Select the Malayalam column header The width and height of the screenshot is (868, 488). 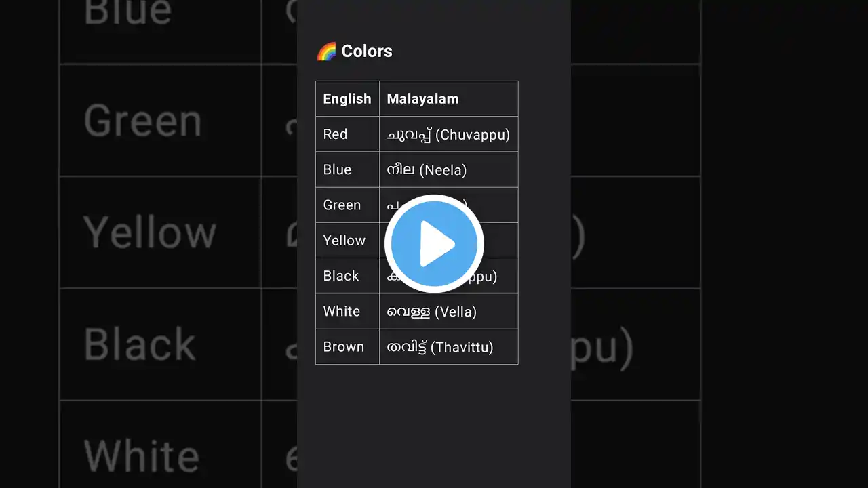(x=448, y=99)
